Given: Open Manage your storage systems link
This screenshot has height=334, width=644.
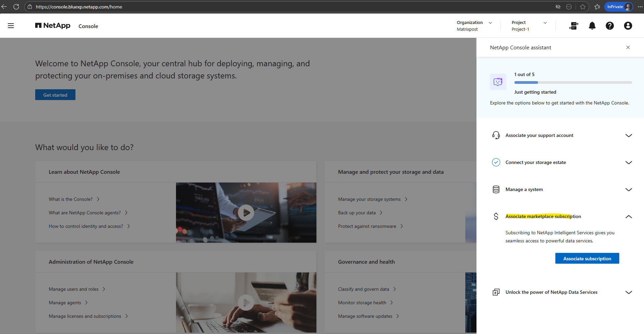Looking at the screenshot, I should (x=373, y=199).
